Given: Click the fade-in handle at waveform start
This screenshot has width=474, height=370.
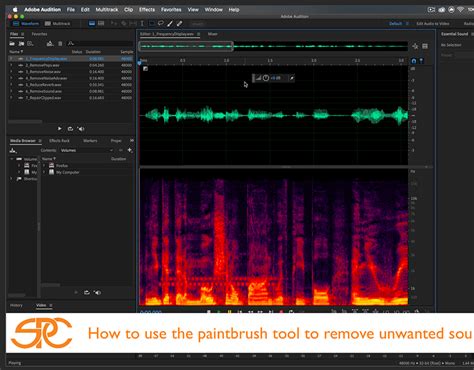Looking at the screenshot, I should click(x=145, y=69).
